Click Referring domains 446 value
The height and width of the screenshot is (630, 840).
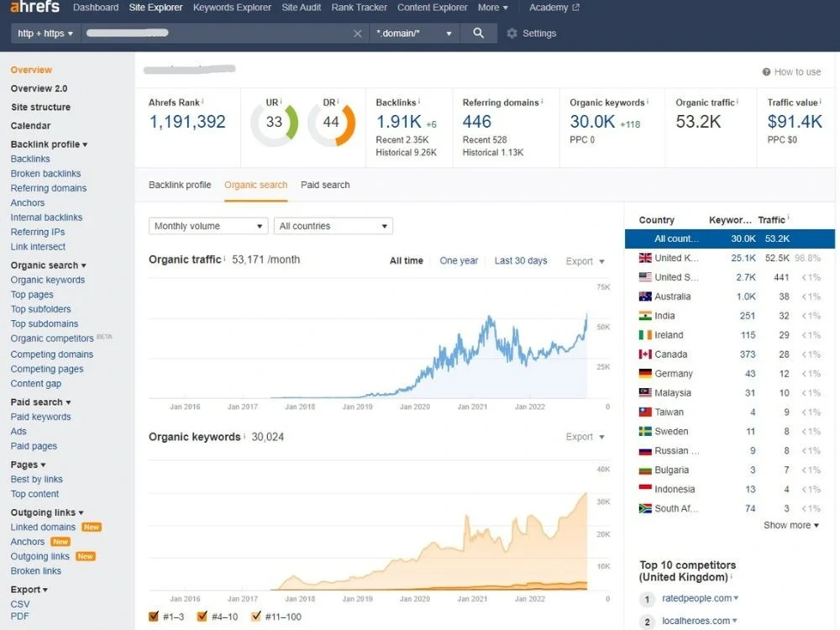click(x=477, y=122)
